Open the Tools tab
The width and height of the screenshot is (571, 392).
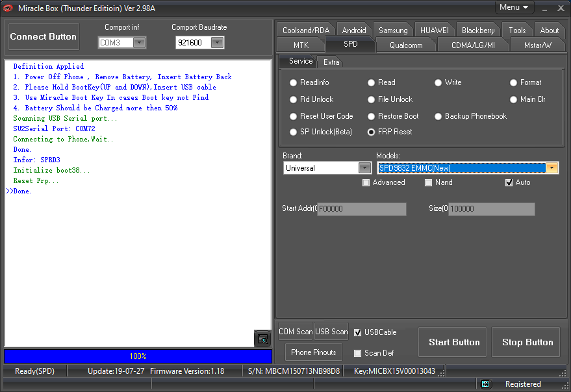[517, 31]
